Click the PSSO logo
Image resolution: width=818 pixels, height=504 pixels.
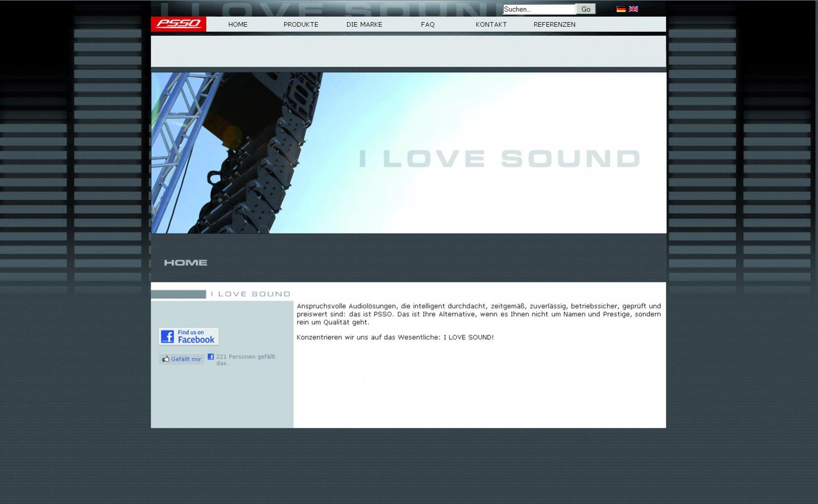tap(178, 24)
